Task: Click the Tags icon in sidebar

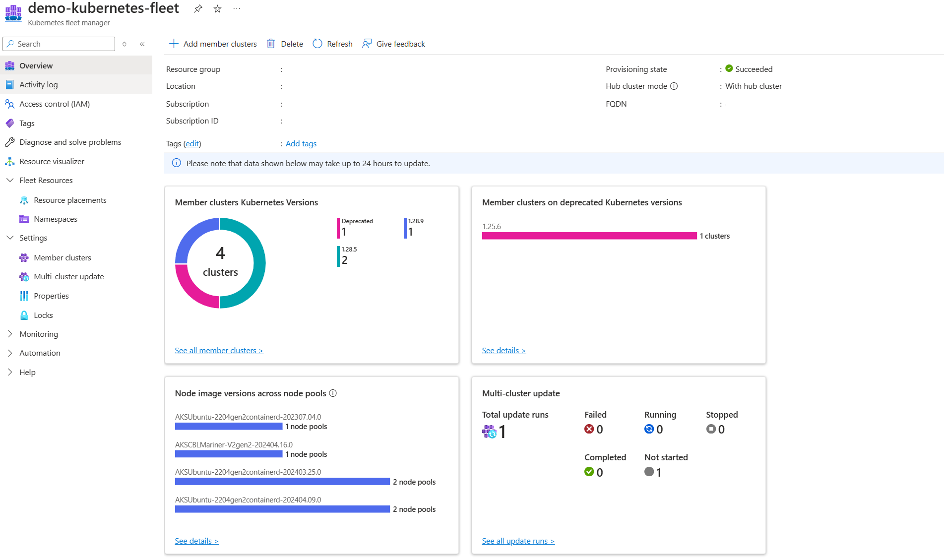Action: tap(10, 123)
